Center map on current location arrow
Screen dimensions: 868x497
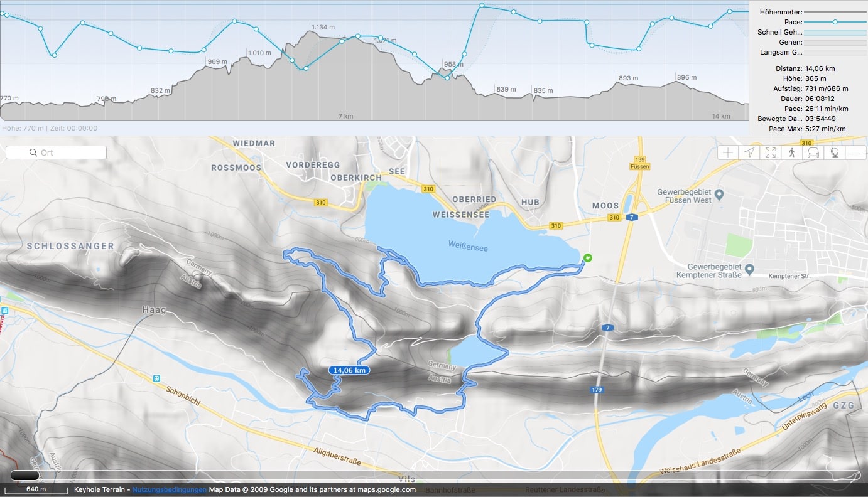pos(749,152)
